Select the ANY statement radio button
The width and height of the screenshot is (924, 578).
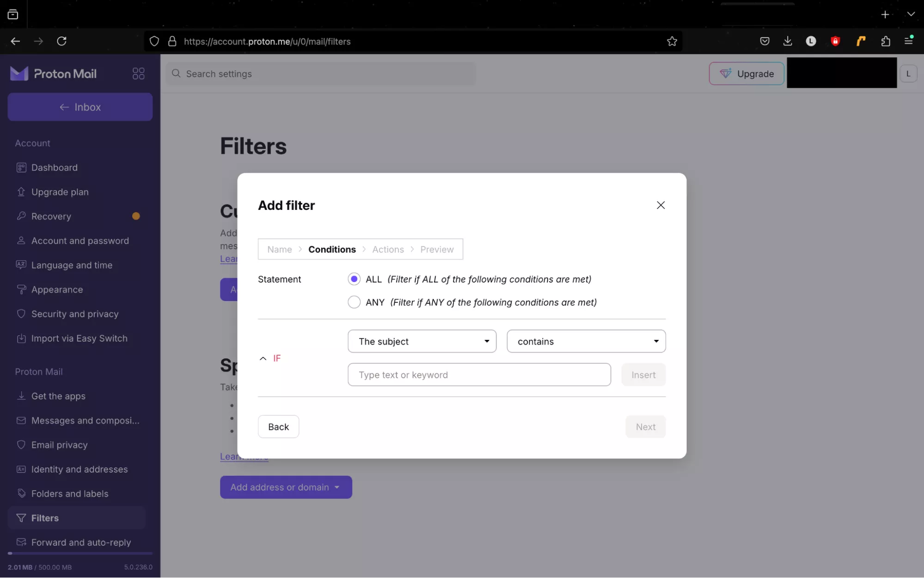(x=354, y=302)
